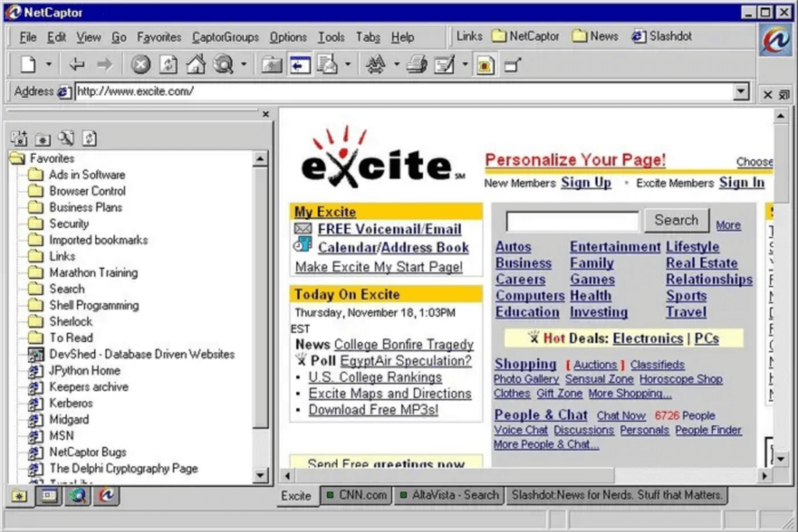
Task: Follow the College Bonfire Tragedy link
Action: pos(404,344)
